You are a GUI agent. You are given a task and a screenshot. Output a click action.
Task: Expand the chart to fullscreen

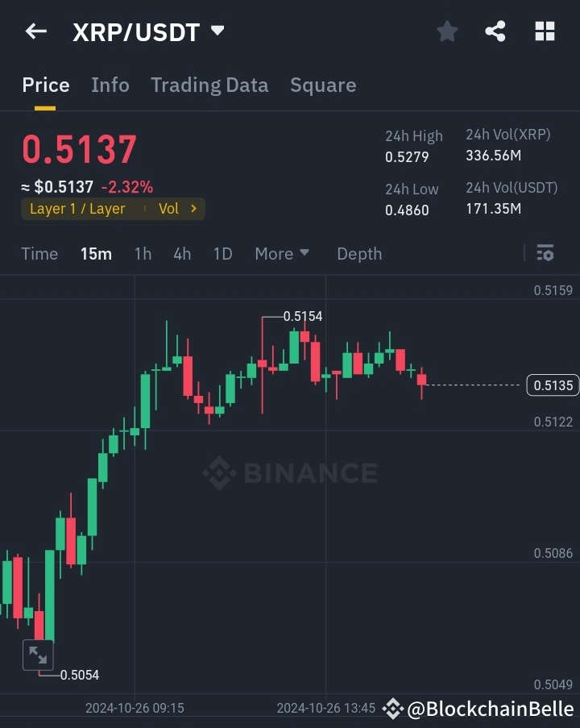pyautogui.click(x=38, y=655)
